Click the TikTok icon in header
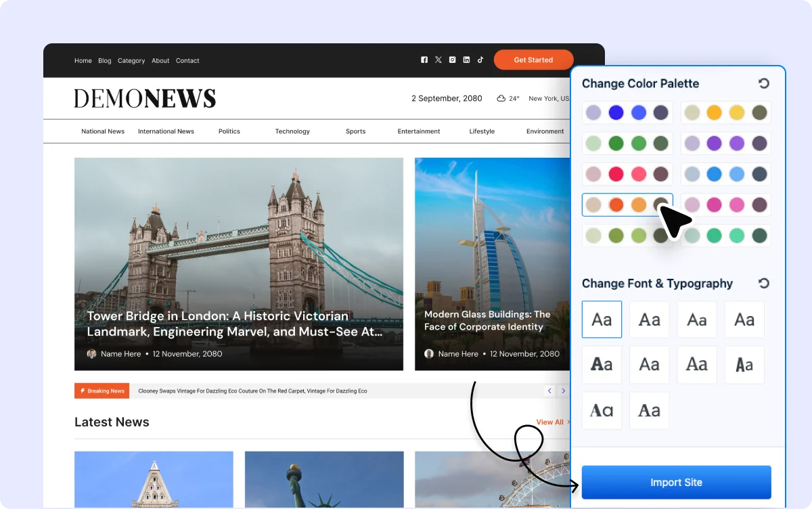This screenshot has height=509, width=812. point(480,60)
